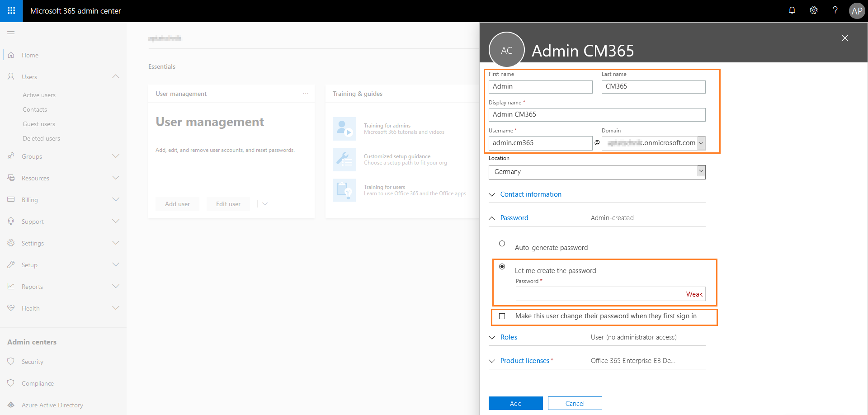Go to Guest users
This screenshot has width=868, height=415.
[39, 124]
